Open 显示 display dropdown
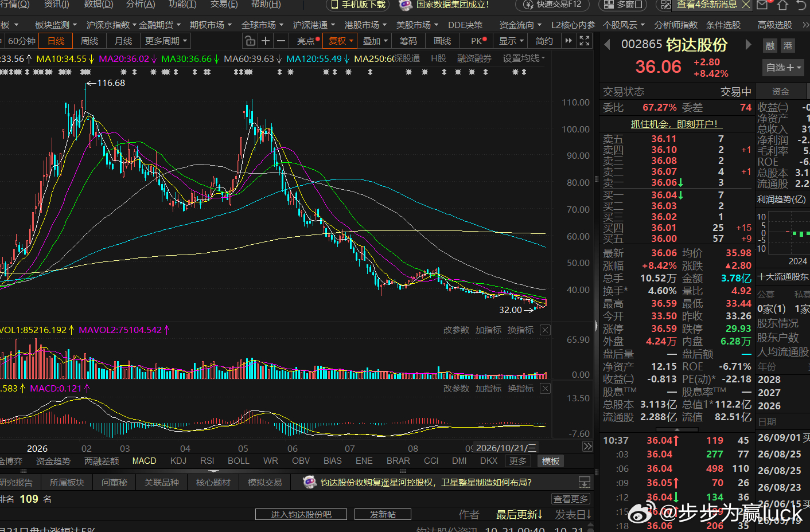Viewport: 810px width, 532px height. point(511,41)
